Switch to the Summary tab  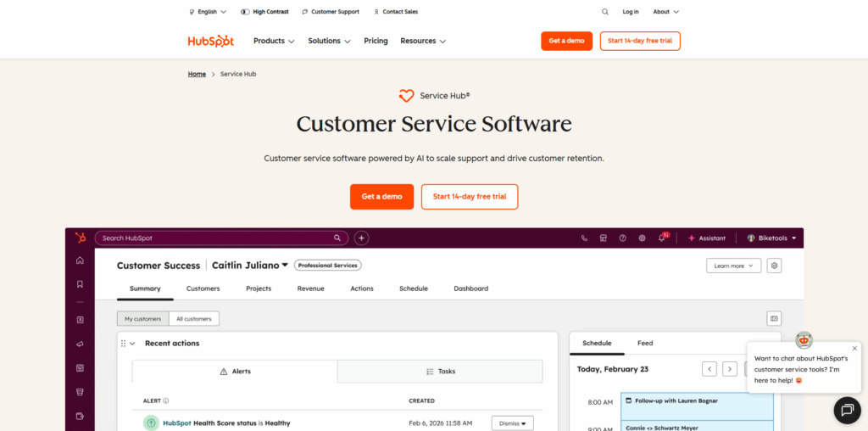[145, 288]
